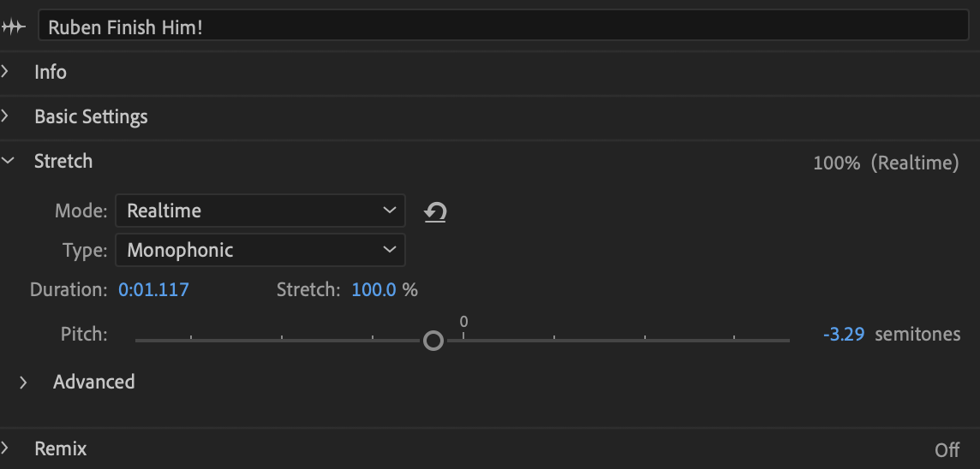Click the Duration value 0:01.117

tap(153, 290)
